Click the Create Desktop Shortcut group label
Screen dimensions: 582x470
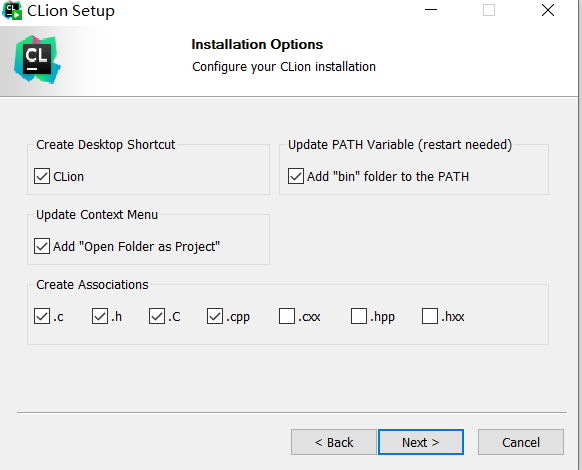[105, 144]
